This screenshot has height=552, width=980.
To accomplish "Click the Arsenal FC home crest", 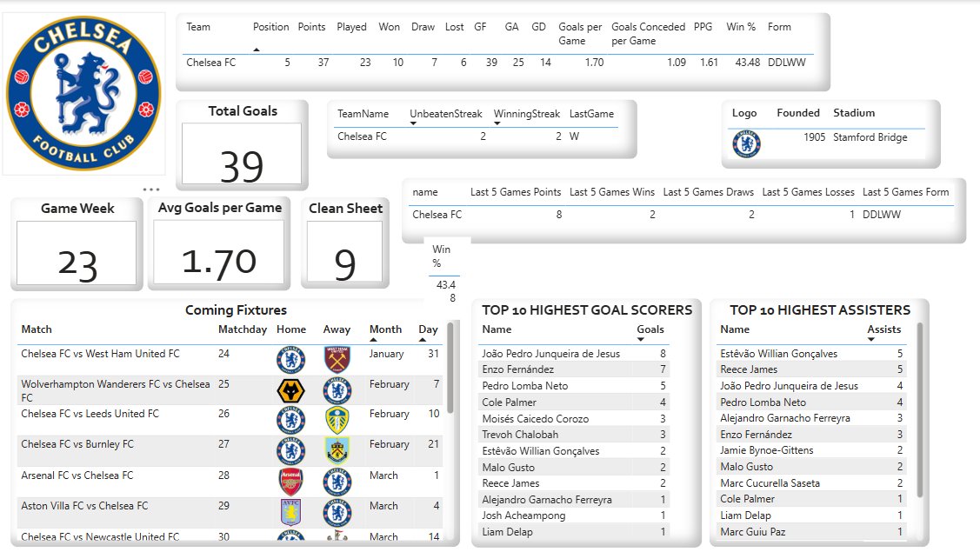I will [290, 482].
